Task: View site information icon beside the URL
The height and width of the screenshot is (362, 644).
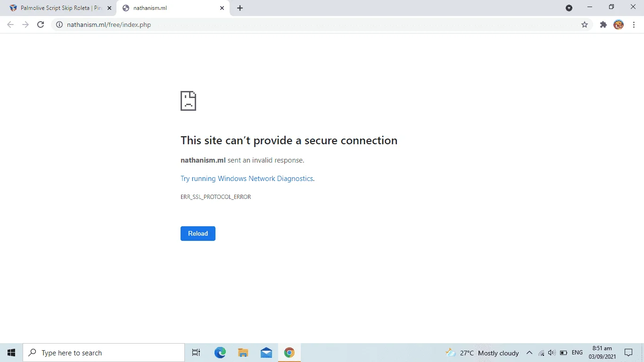Action: coord(59,25)
